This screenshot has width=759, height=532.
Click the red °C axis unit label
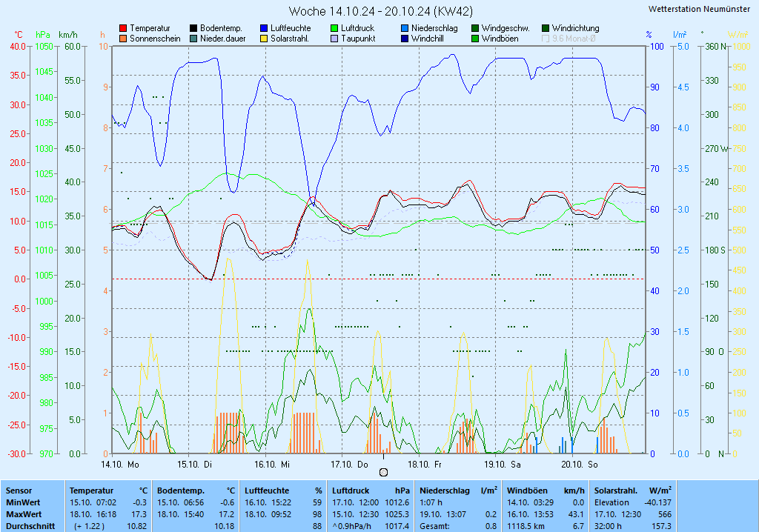pos(19,35)
